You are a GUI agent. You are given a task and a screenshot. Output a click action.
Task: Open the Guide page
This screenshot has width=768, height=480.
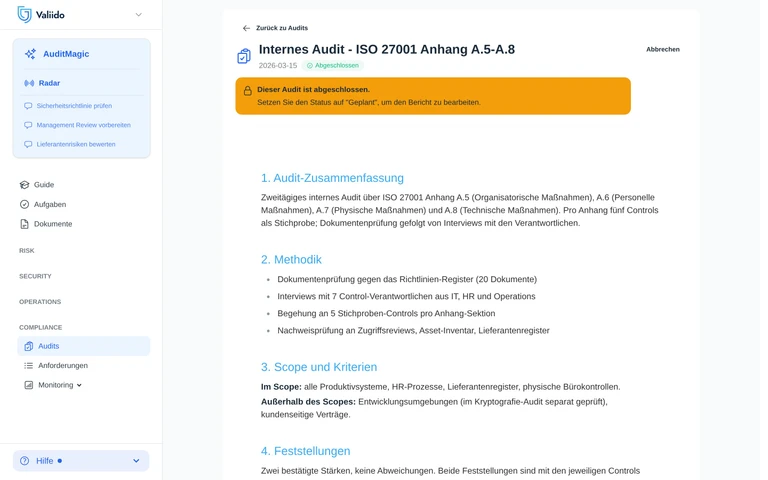(44, 185)
